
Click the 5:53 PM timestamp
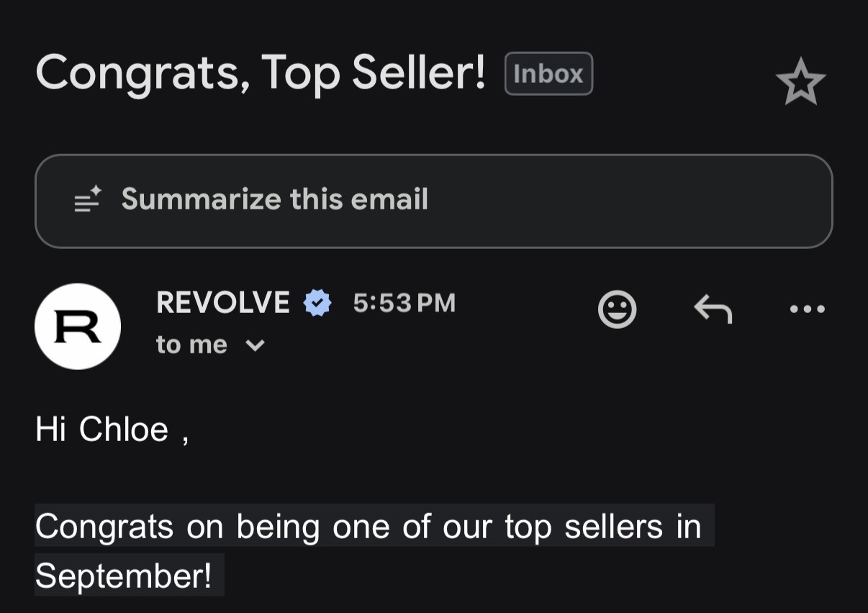click(x=404, y=303)
